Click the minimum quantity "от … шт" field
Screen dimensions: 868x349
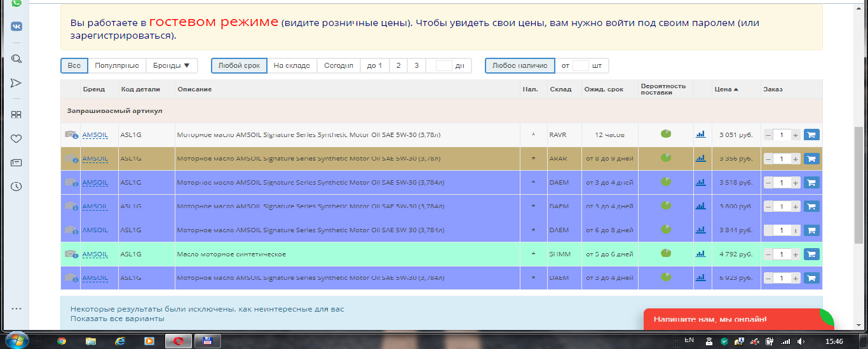tap(581, 65)
